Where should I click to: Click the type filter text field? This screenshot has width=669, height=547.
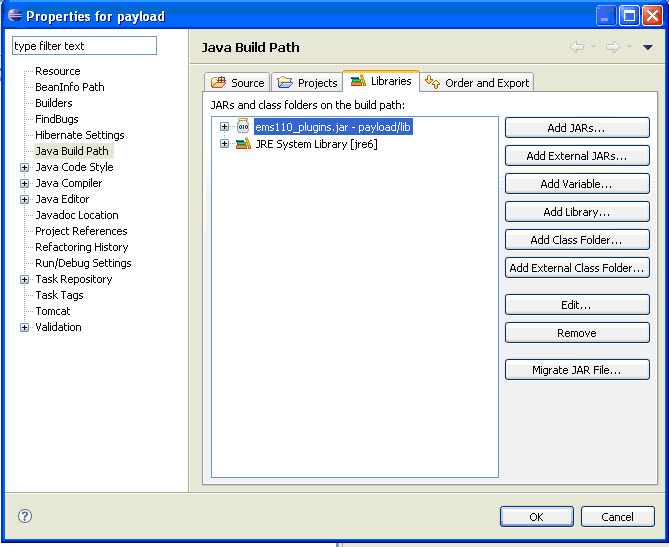84,46
